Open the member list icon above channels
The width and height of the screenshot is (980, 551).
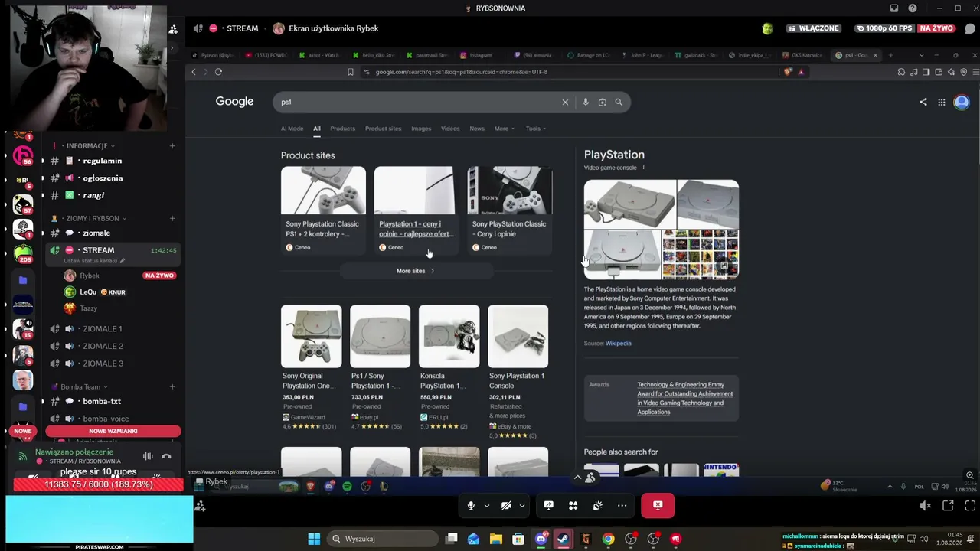pos(173,29)
